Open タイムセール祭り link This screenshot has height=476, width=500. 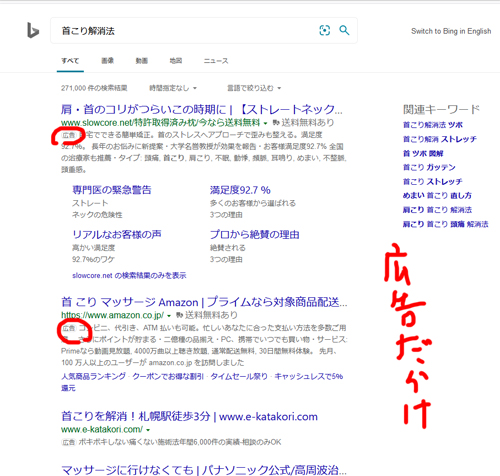(239, 376)
